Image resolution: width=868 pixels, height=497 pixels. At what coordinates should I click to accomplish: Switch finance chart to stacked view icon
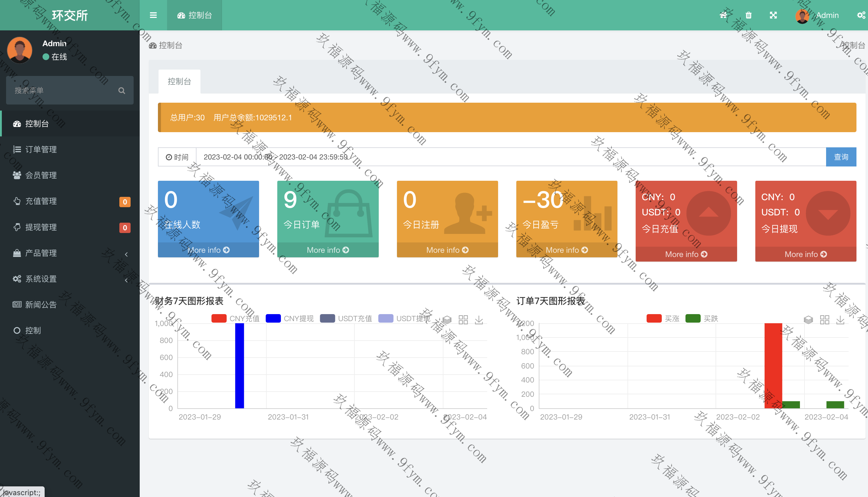pos(447,320)
